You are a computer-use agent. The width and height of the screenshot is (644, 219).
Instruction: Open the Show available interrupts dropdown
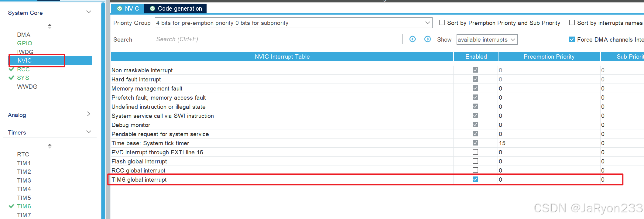[487, 39]
